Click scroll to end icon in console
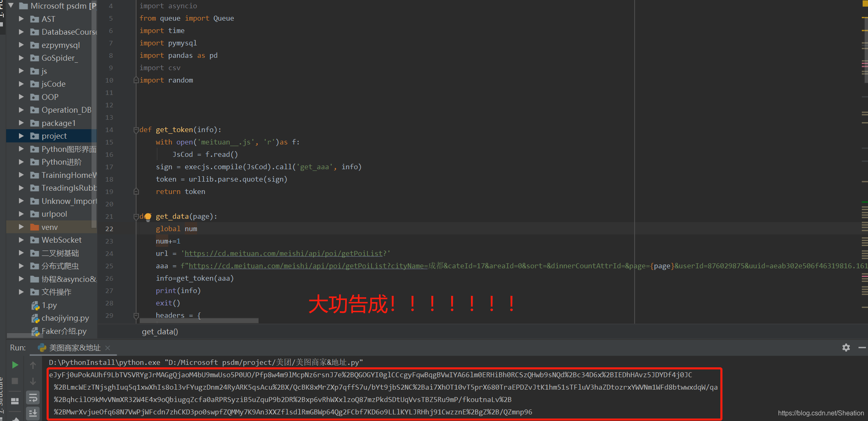 pos(33,413)
